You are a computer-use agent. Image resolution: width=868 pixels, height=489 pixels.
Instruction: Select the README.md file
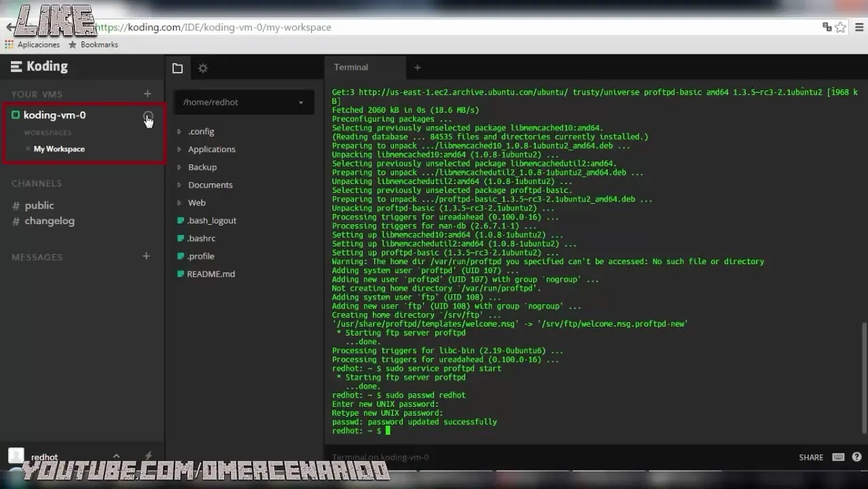pyautogui.click(x=211, y=274)
